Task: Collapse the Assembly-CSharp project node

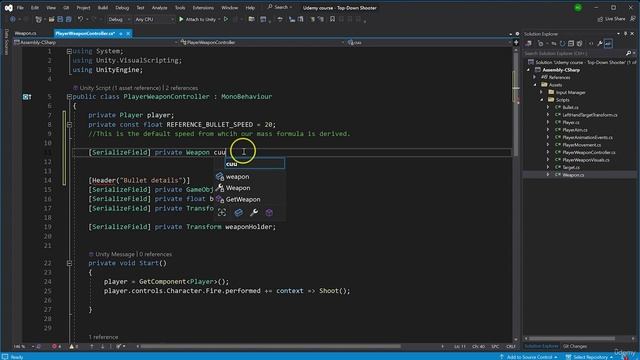Action: coord(529,70)
